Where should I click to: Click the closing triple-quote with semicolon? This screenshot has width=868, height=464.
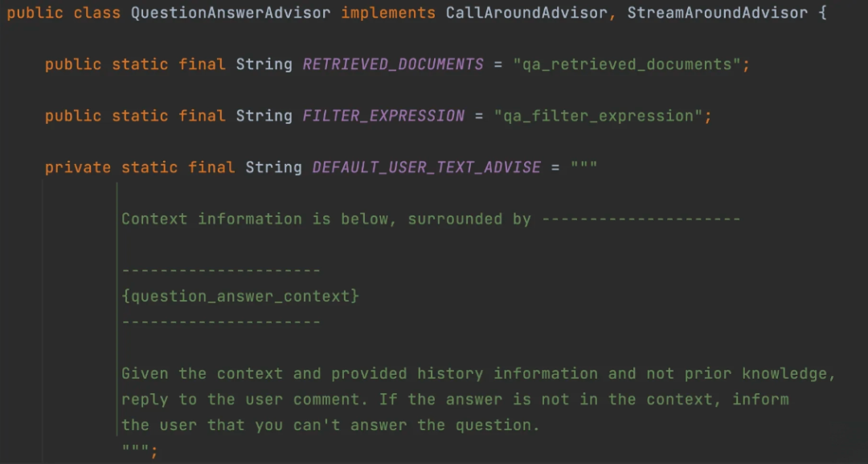tap(140, 450)
